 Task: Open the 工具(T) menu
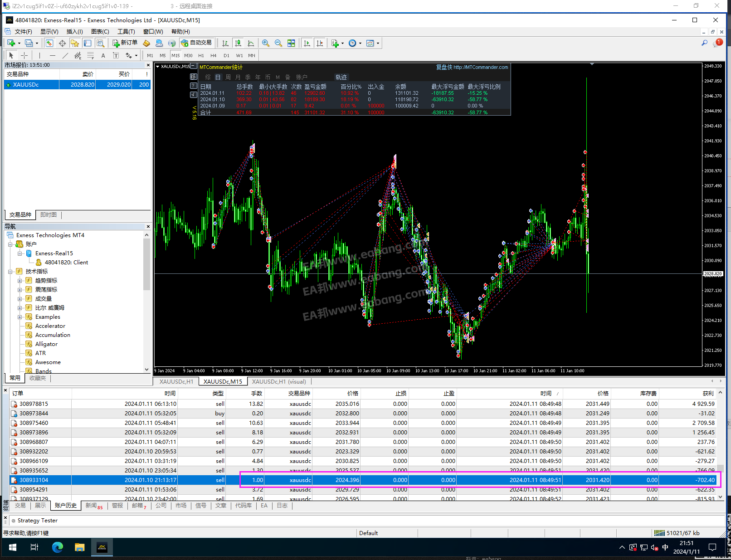126,31
